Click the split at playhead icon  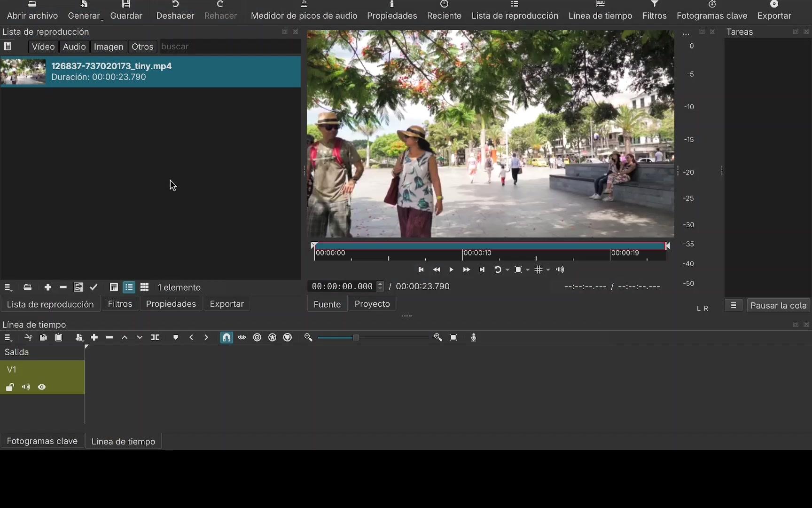pos(155,337)
